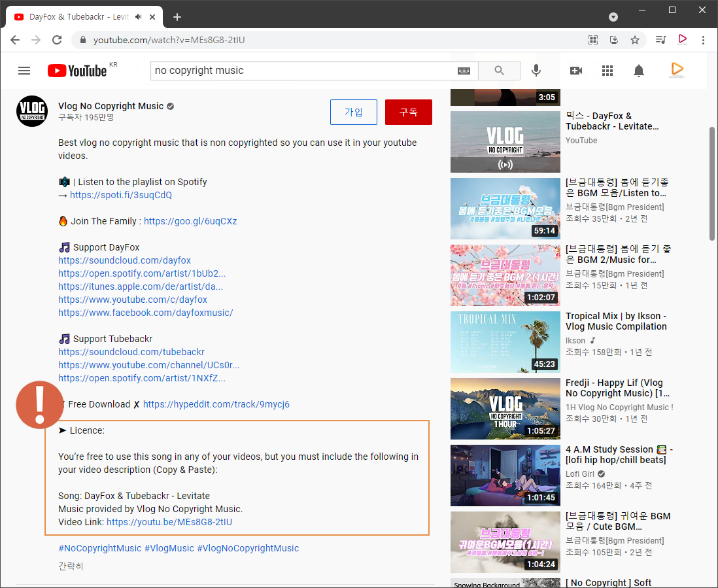Open the Tropical Mix 45:23 thumbnail

pyautogui.click(x=505, y=342)
